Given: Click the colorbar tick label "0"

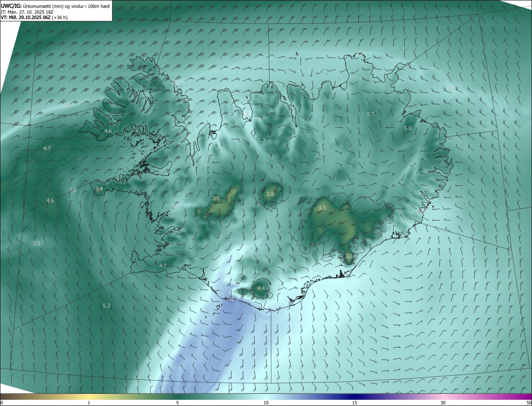Looking at the screenshot, I should click(x=2, y=403).
